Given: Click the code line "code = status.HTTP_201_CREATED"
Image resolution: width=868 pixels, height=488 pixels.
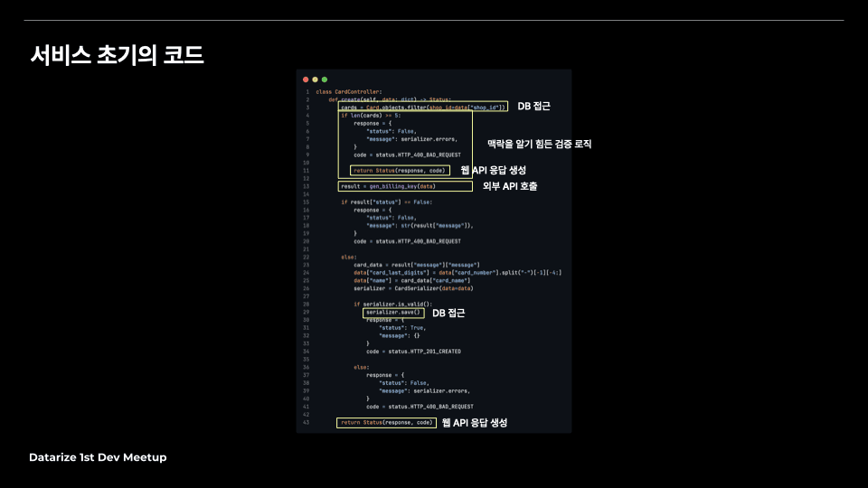Looking at the screenshot, I should 413,352.
